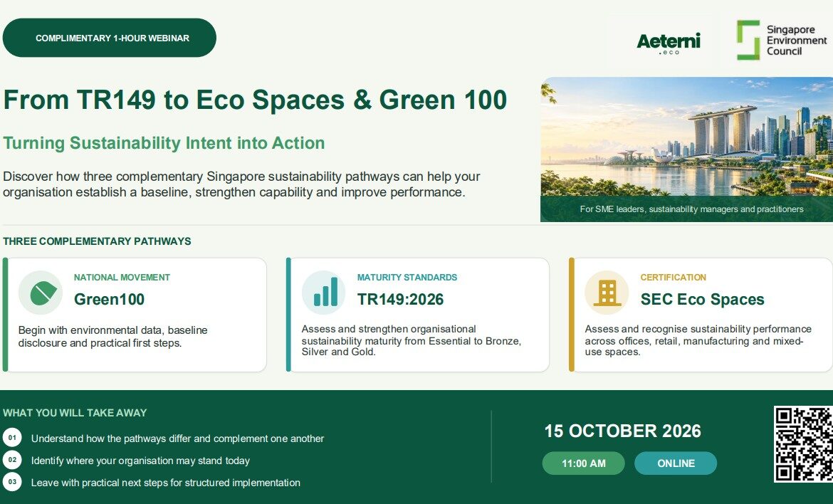Viewport: 833px width, 504px height.
Task: Click the TR149 description about Essential to Bronze
Action: (x=412, y=340)
